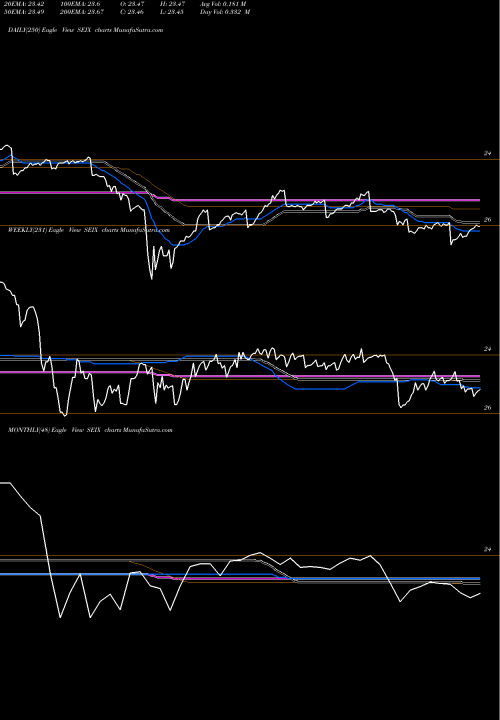The width and height of the screenshot is (500, 720).
Task: Click the Day Vol readout
Action: coord(225,12)
